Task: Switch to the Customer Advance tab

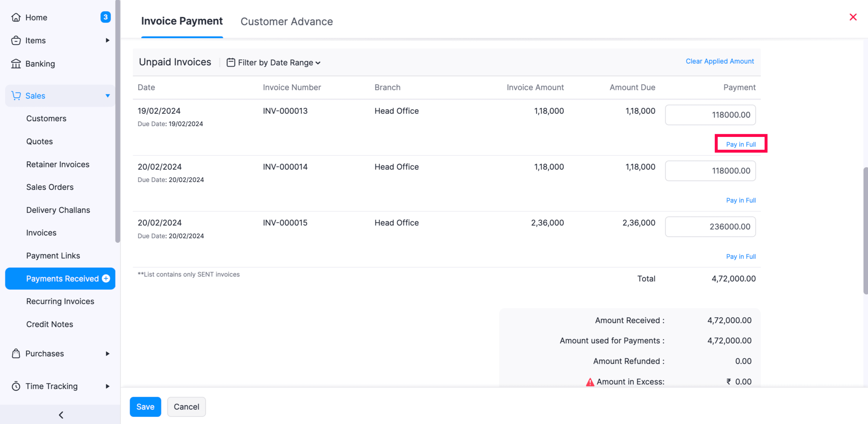Action: 287,21
